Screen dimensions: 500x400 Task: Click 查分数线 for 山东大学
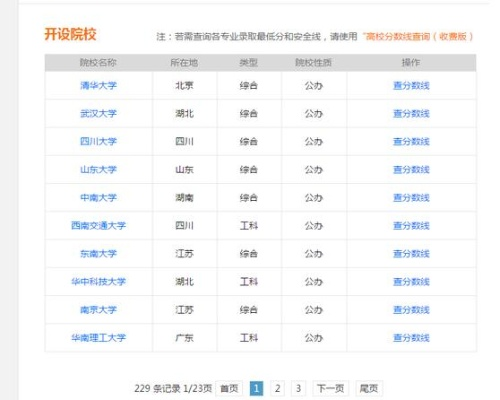pyautogui.click(x=411, y=170)
